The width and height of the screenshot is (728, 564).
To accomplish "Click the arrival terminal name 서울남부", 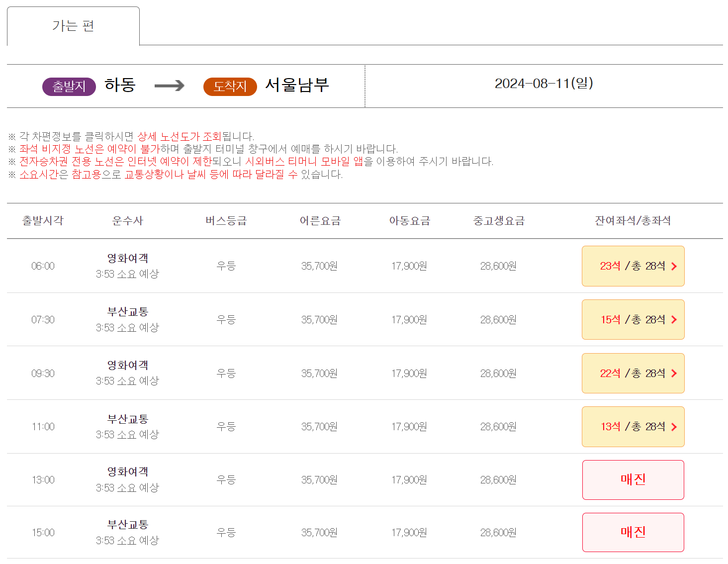I will (x=297, y=85).
